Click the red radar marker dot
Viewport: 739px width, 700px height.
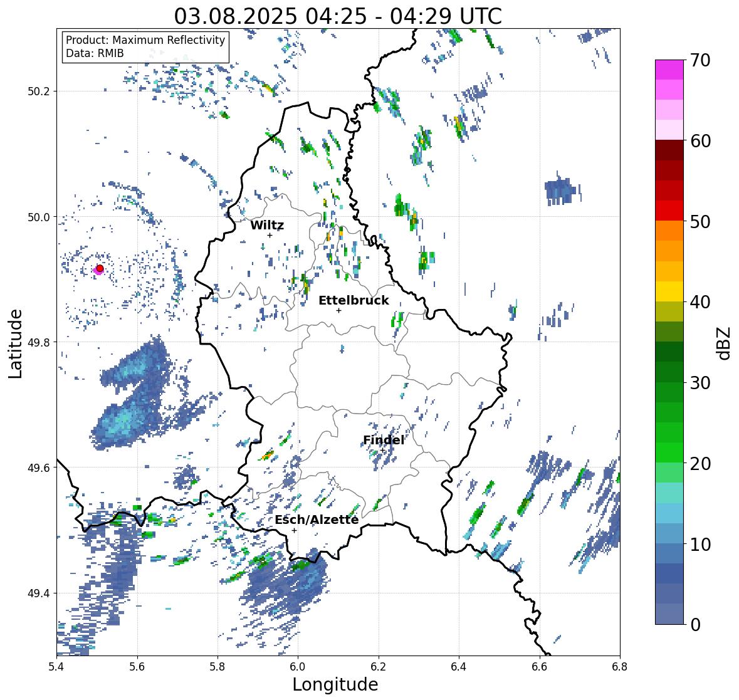100,268
